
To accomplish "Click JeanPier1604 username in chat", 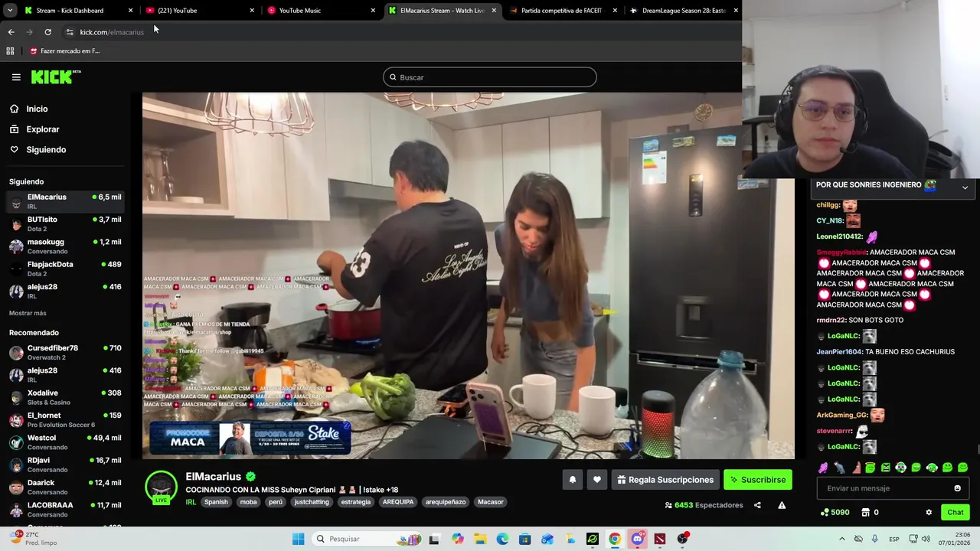I will (839, 352).
